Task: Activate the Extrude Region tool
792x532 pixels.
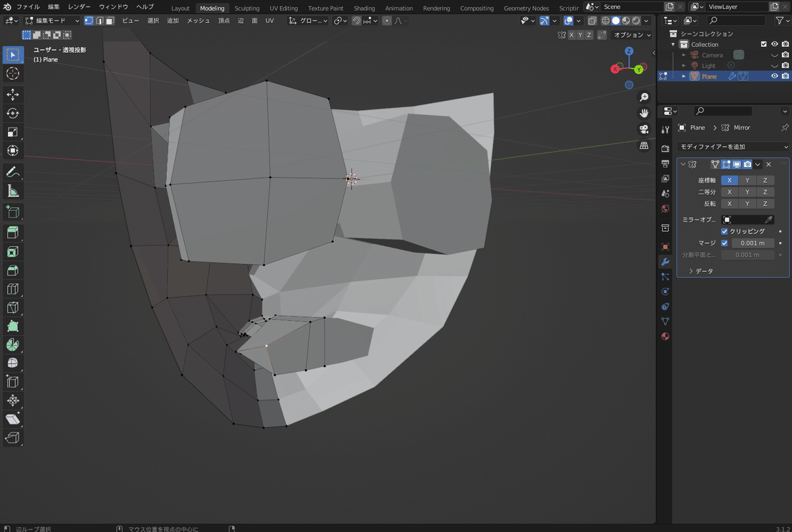Action: tap(13, 232)
